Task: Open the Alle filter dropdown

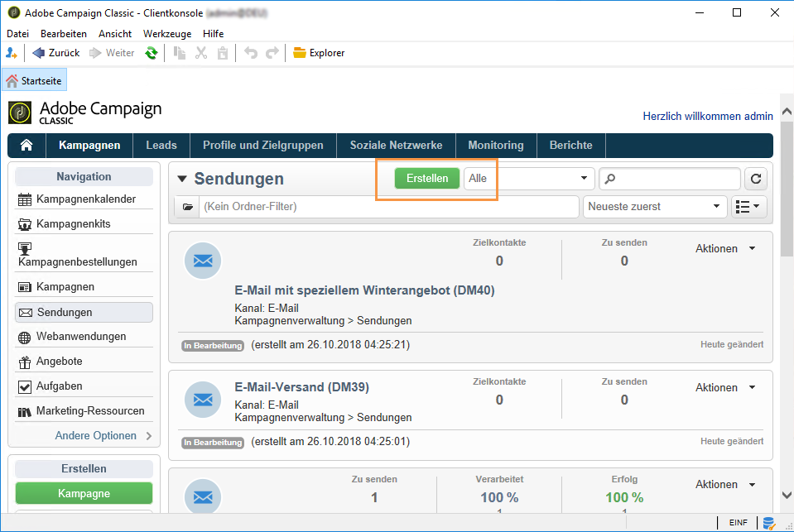Action: point(529,178)
